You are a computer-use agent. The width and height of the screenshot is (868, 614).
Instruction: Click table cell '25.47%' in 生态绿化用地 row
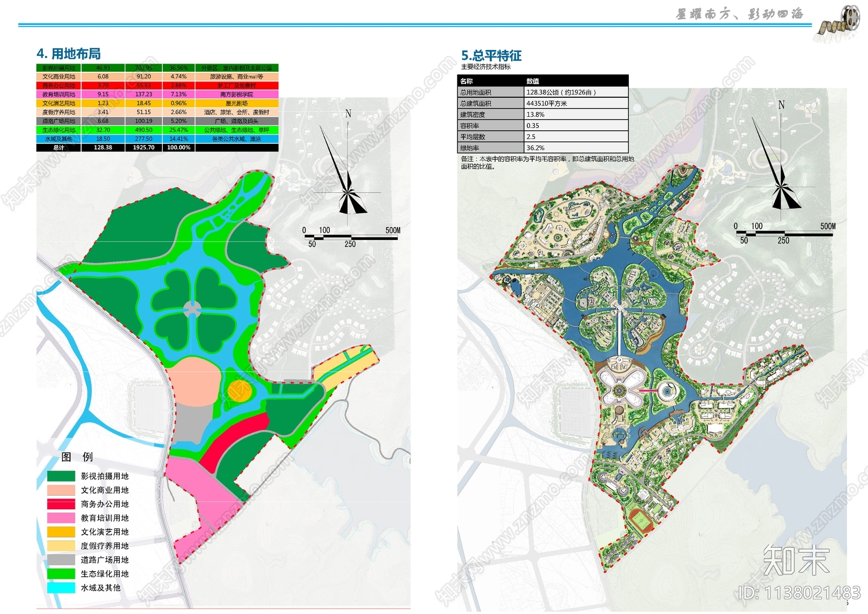178,130
